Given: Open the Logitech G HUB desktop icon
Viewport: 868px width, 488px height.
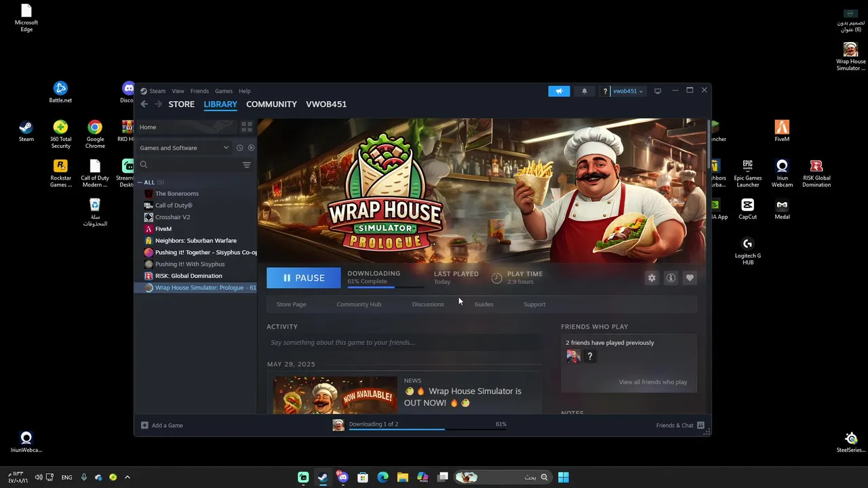Looking at the screenshot, I should pyautogui.click(x=747, y=251).
